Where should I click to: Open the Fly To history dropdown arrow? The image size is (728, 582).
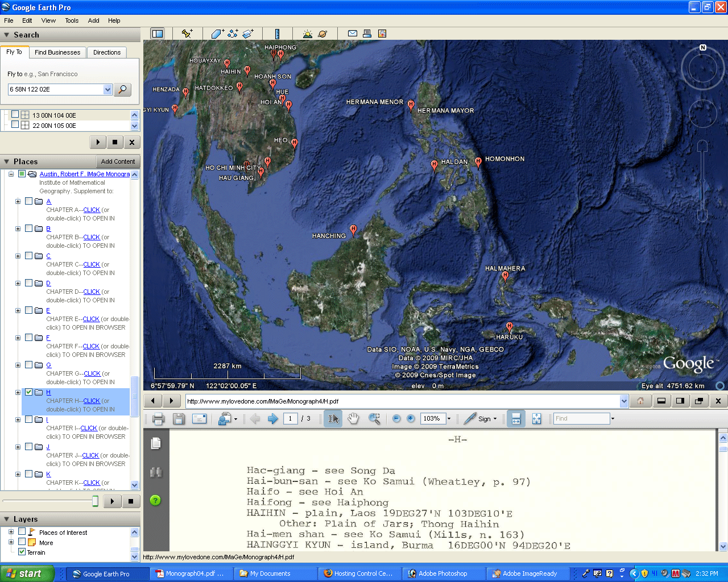(x=107, y=89)
